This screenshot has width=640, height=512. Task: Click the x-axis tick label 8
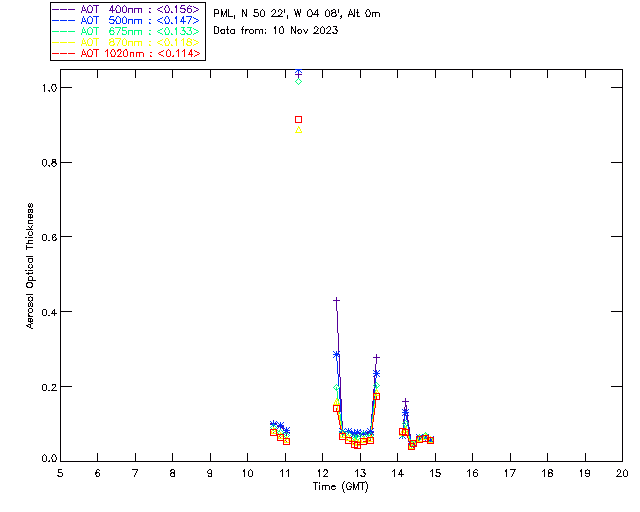(173, 473)
